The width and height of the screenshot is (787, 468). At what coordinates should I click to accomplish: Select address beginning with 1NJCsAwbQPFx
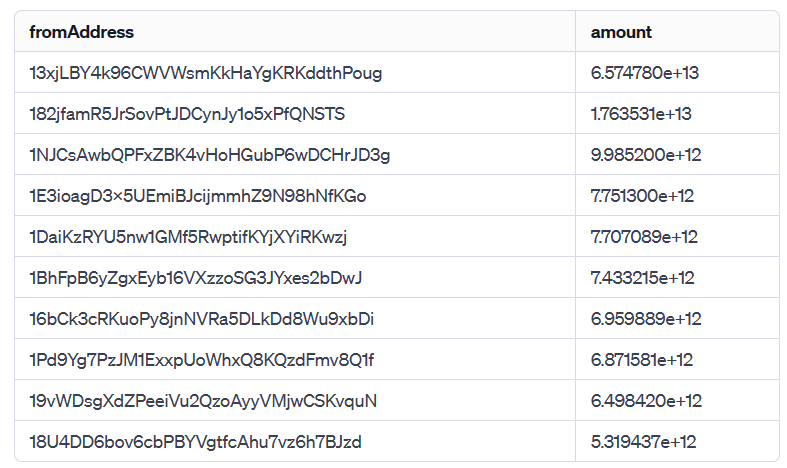(x=209, y=155)
